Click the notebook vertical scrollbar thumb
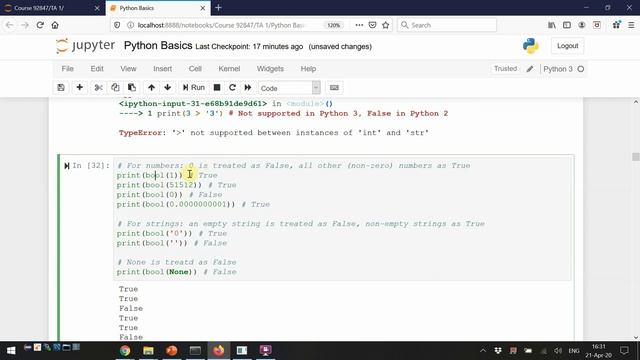The height and width of the screenshot is (360, 640). 636,156
